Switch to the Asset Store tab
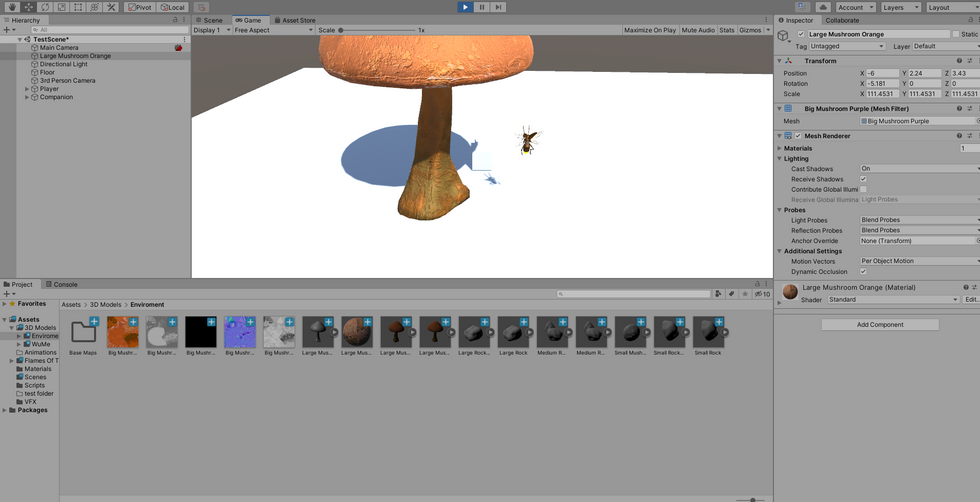The image size is (980, 502). click(x=294, y=20)
